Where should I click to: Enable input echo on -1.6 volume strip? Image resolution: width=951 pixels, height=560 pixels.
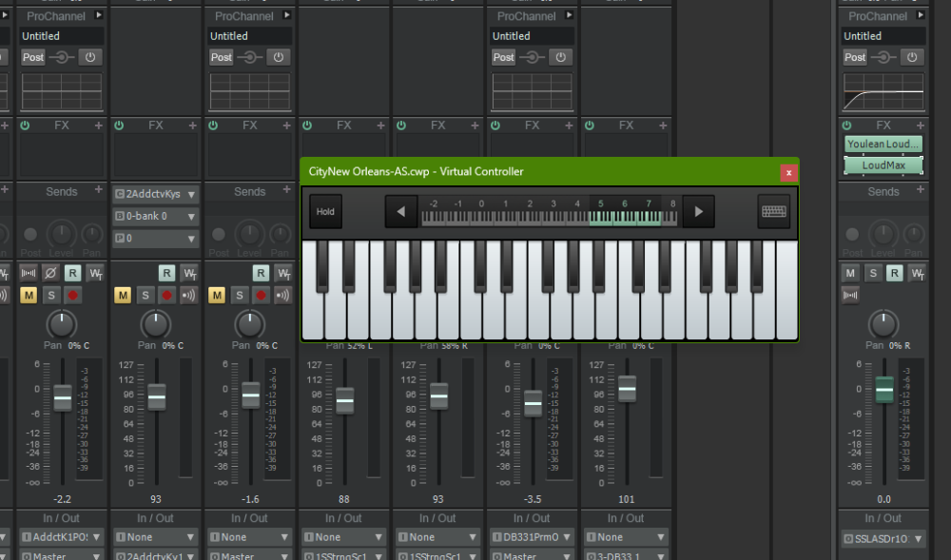pos(283,295)
